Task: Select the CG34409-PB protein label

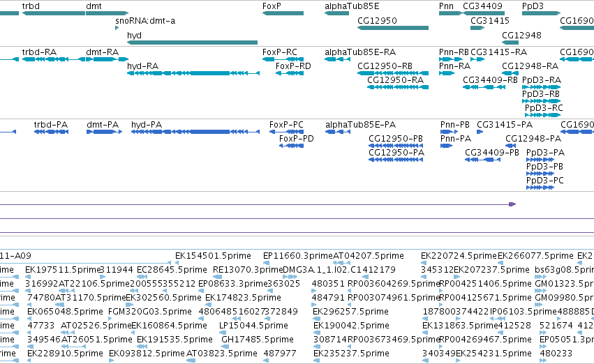Action: pyautogui.click(x=491, y=153)
